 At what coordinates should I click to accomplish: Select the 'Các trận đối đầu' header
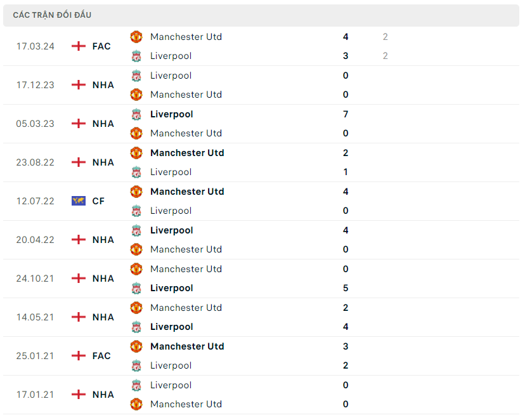[x=52, y=15]
